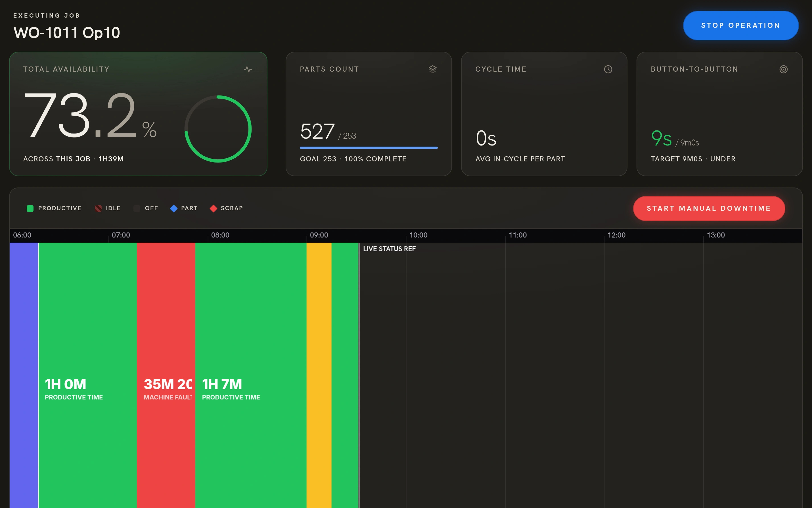The height and width of the screenshot is (508, 812).
Task: Click the Live Status Ref marker label
Action: click(x=389, y=249)
